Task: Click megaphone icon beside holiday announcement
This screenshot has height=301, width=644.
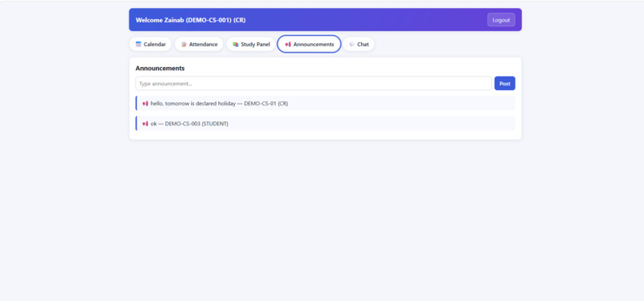Action: tap(145, 104)
